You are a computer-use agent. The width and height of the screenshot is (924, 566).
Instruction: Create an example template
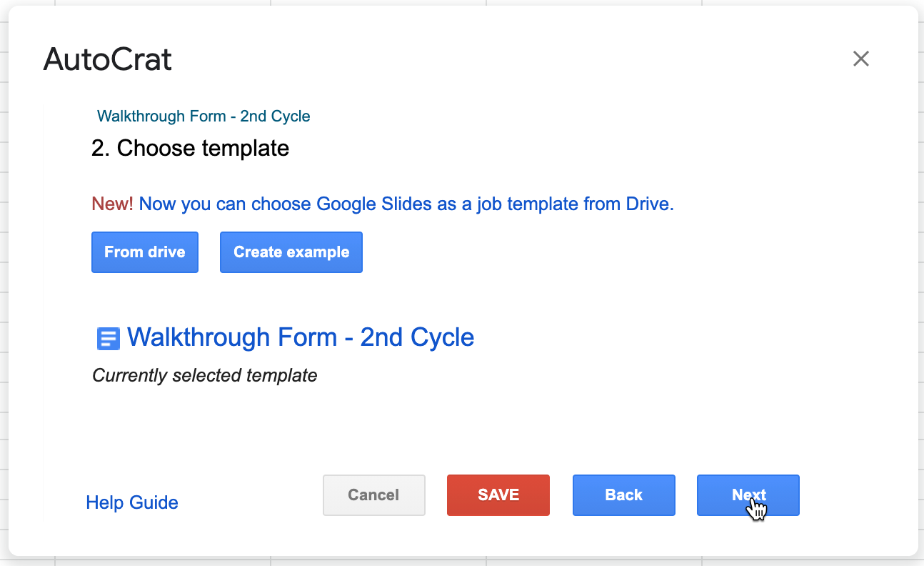tap(291, 252)
